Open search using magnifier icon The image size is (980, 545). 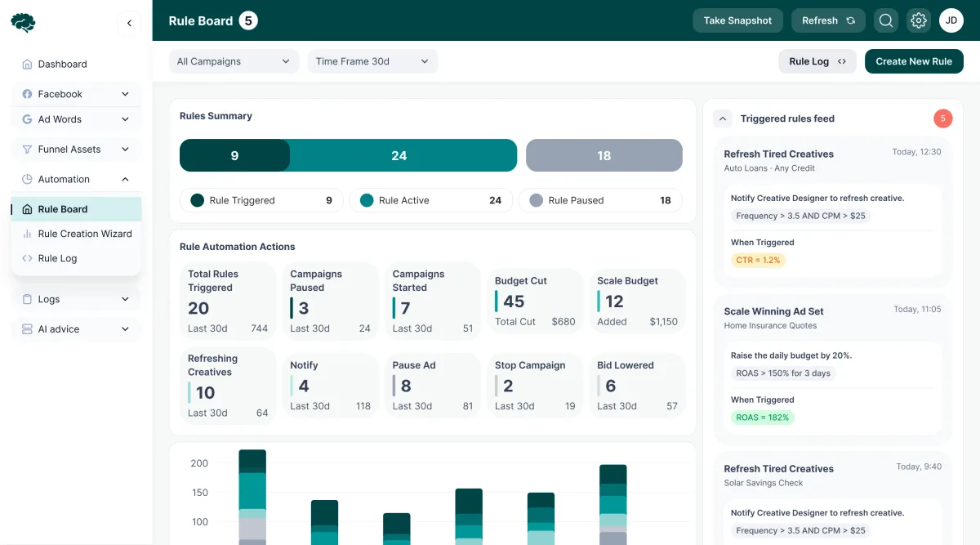[x=886, y=20]
